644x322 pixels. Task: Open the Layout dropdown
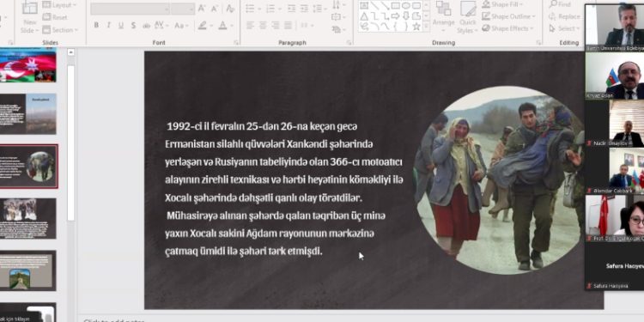pos(59,5)
